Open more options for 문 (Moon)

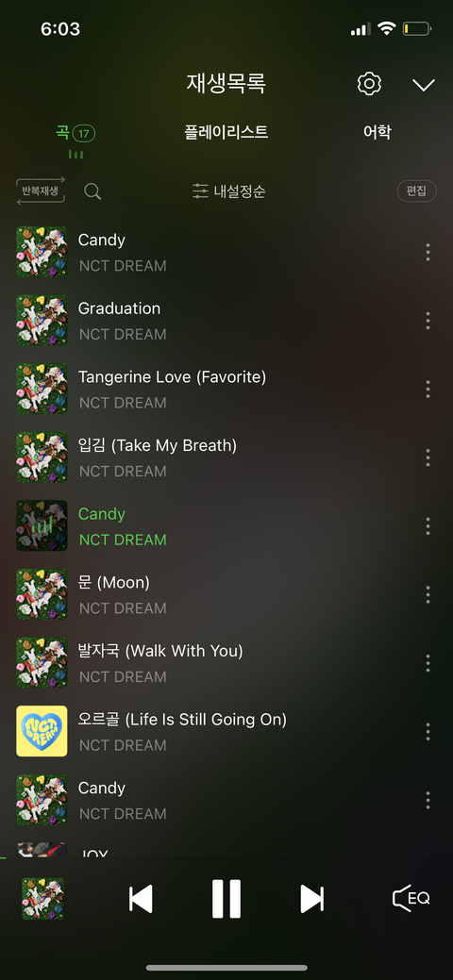pos(428,594)
